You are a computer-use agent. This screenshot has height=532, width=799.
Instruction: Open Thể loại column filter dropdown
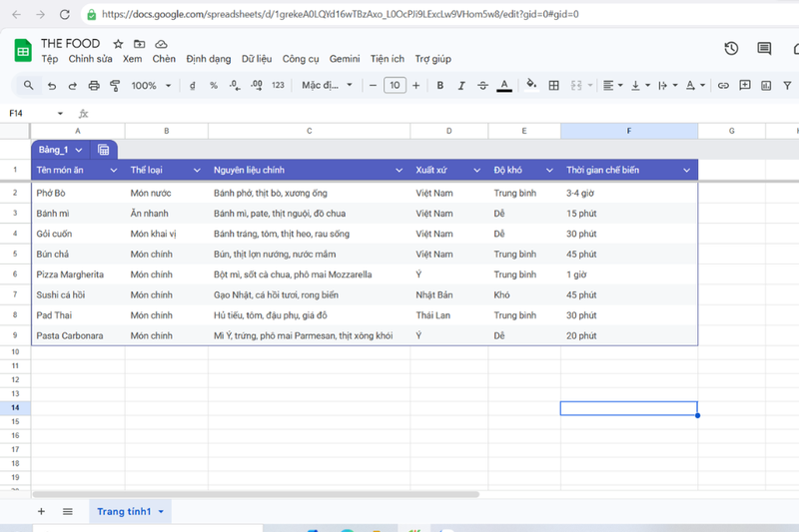(x=197, y=170)
